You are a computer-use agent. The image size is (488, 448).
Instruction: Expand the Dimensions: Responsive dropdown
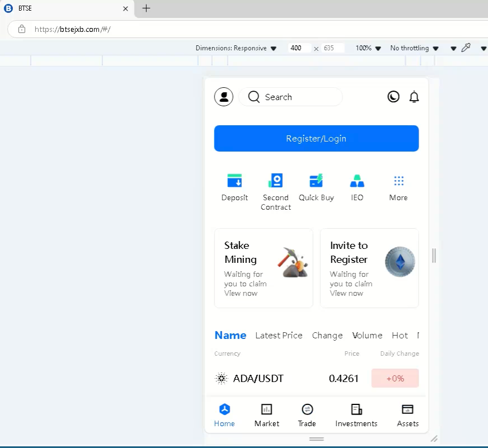coord(236,48)
